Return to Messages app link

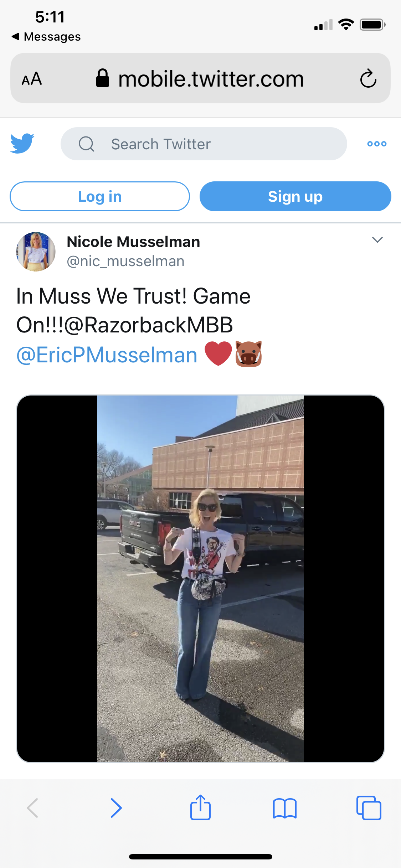[x=46, y=37]
